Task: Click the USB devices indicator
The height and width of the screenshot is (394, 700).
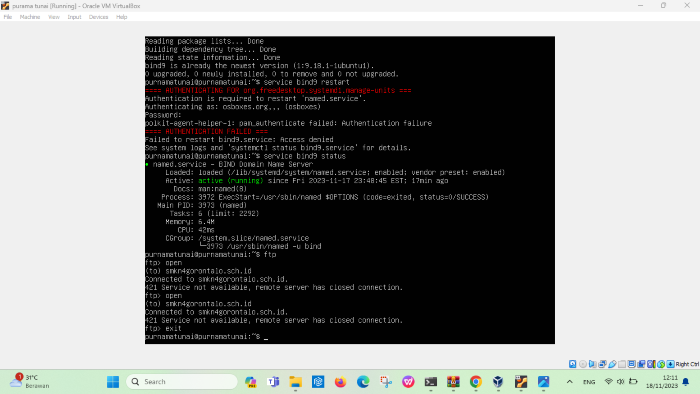Action: tap(612, 364)
